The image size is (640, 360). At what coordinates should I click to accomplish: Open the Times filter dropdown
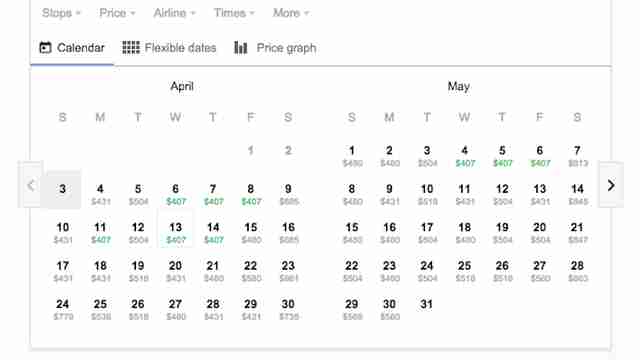(234, 13)
